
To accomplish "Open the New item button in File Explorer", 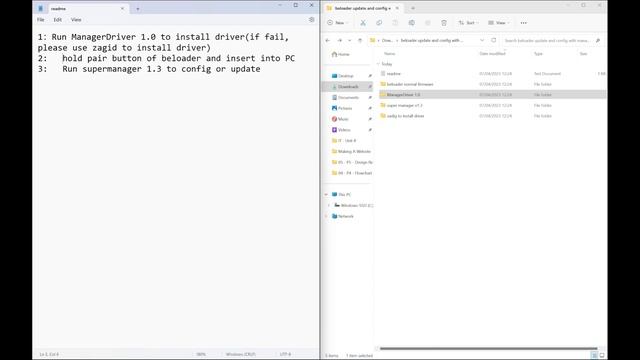I will [x=338, y=23].
